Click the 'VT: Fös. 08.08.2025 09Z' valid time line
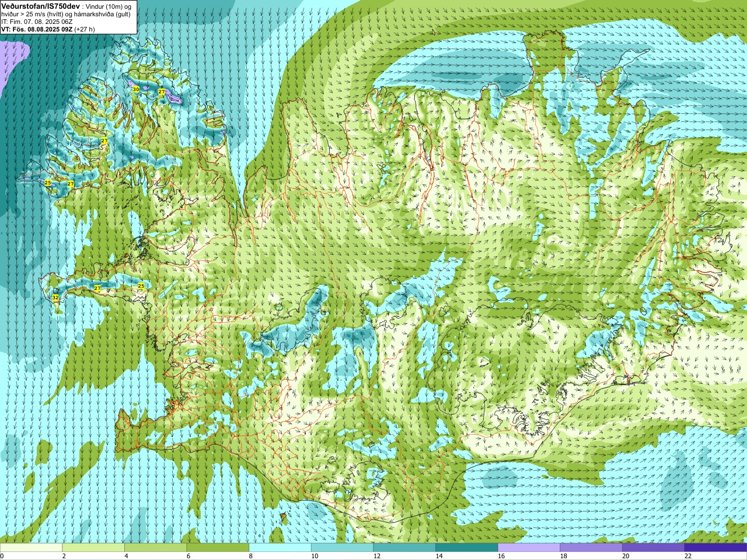The height and width of the screenshot is (560, 747). pyautogui.click(x=37, y=29)
